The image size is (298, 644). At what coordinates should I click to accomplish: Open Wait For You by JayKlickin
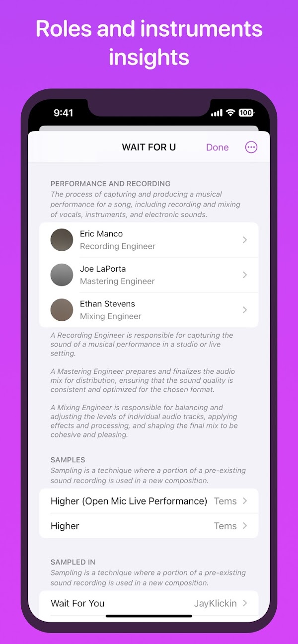[x=149, y=603]
